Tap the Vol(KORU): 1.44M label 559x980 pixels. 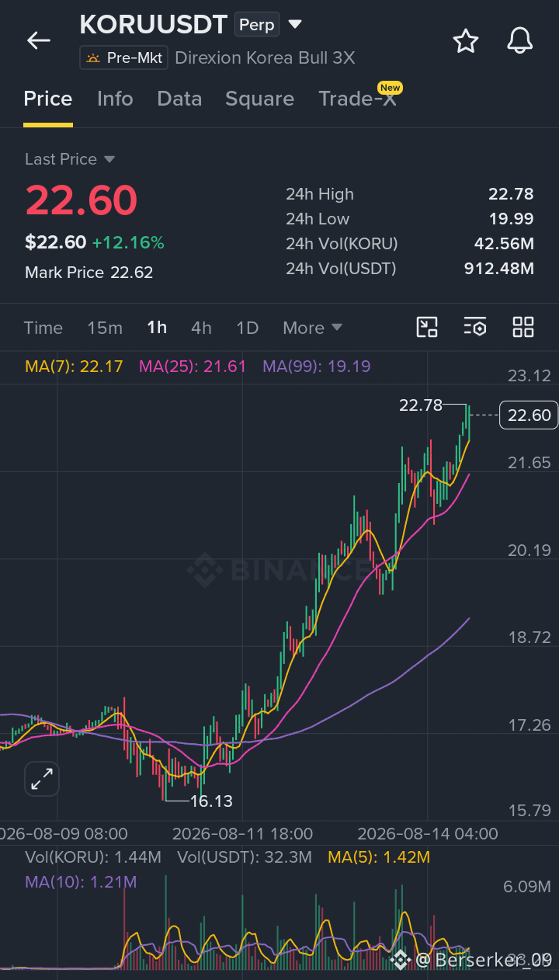pyautogui.click(x=93, y=857)
